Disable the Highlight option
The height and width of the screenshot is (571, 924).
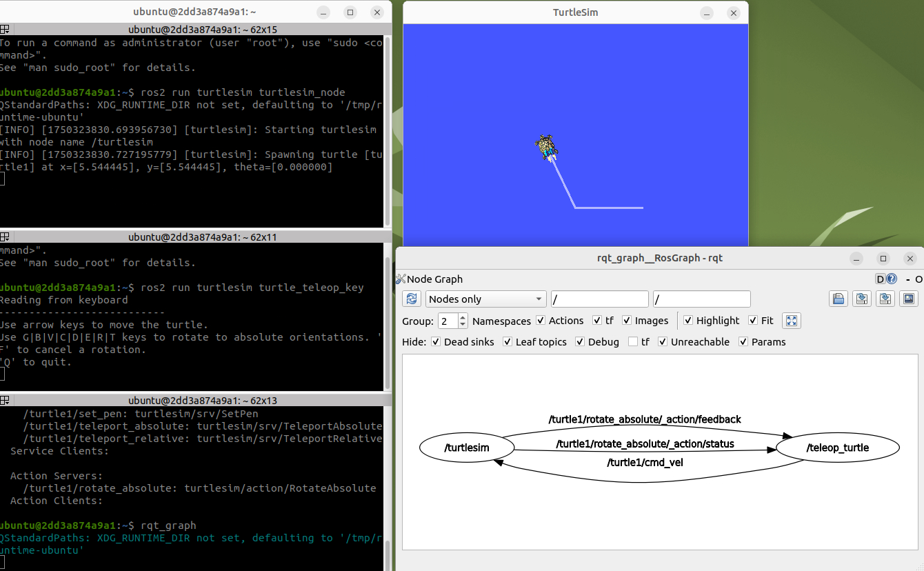[x=687, y=320]
